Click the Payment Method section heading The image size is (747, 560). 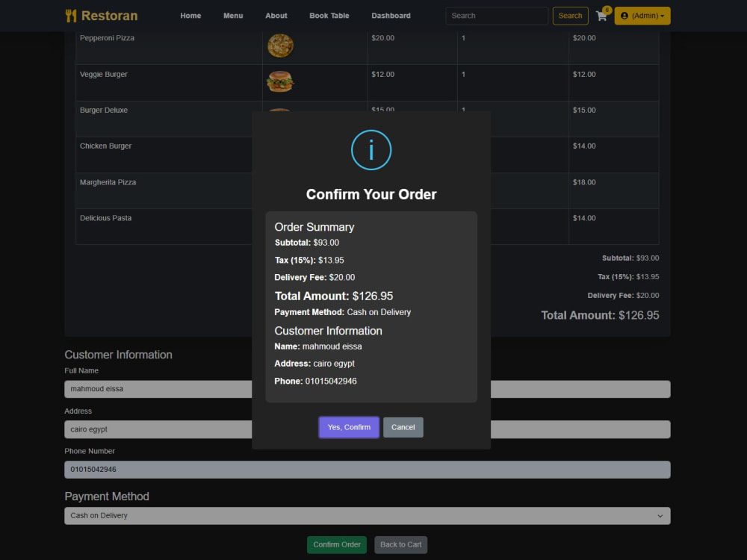coord(107,497)
